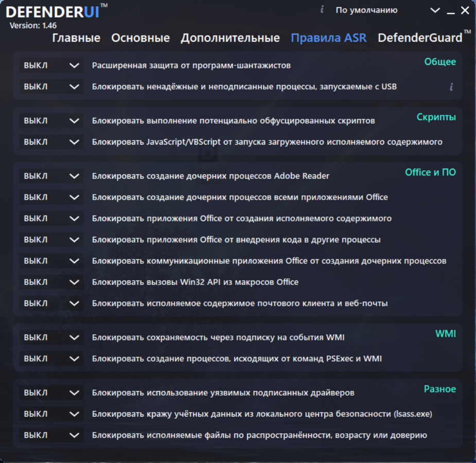
Task: Click the 'Office и ПО' section heading
Action: pyautogui.click(x=430, y=172)
